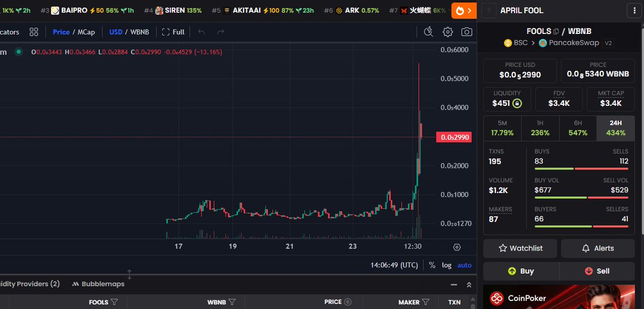The image size is (644, 309).
Task: Toggle log scale on price axis
Action: click(x=447, y=265)
